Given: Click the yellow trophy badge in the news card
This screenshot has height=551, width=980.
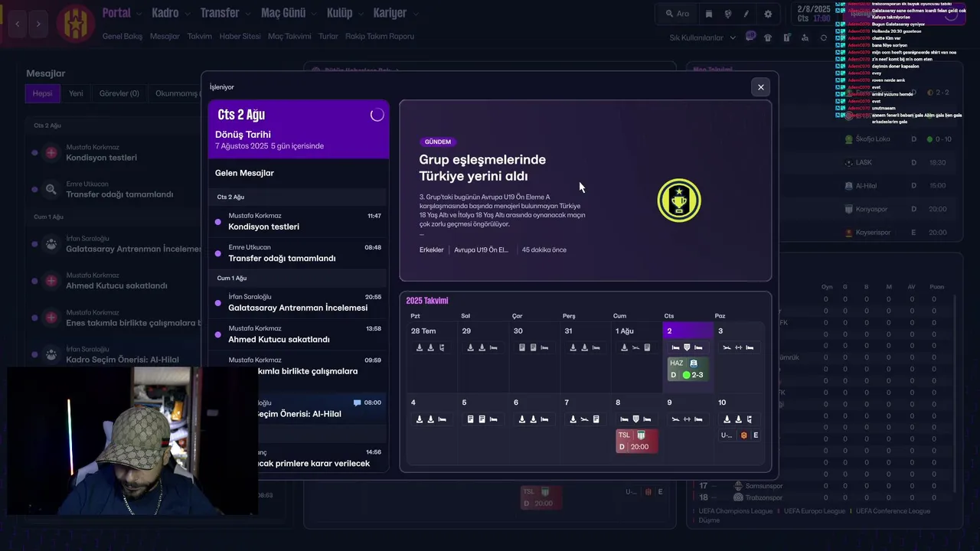Looking at the screenshot, I should (x=679, y=201).
